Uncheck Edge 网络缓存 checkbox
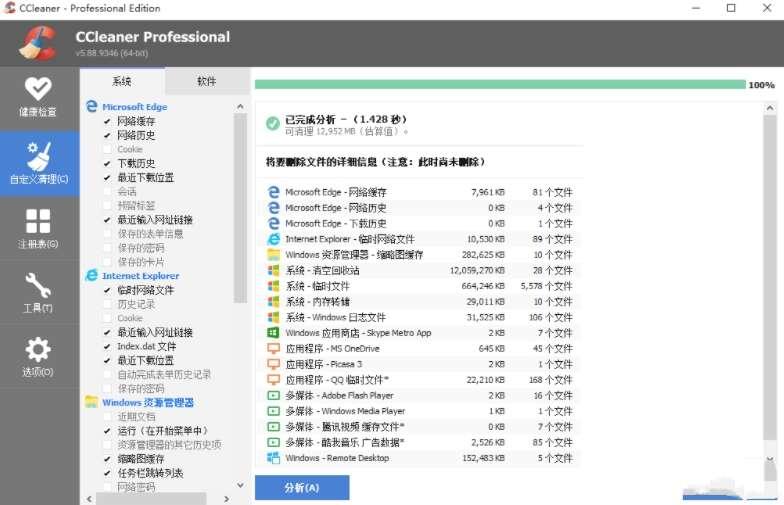This screenshot has width=784, height=505. coord(107,121)
